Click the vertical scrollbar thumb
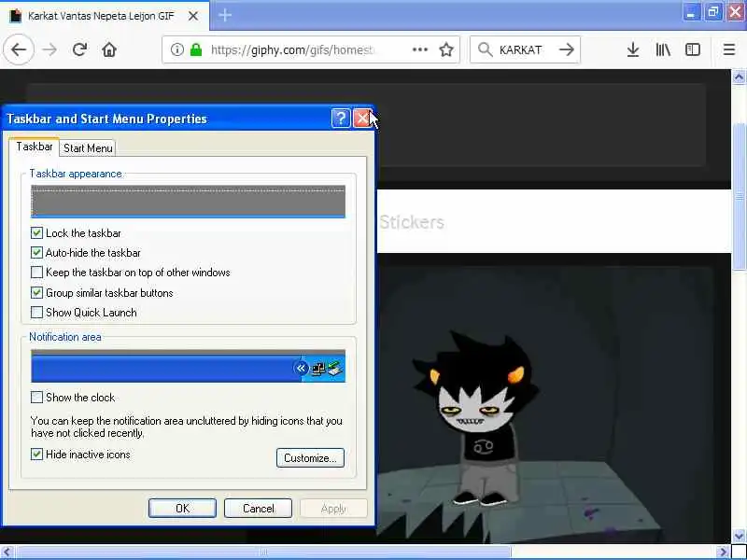This screenshot has height=560, width=747. pyautogui.click(x=739, y=197)
